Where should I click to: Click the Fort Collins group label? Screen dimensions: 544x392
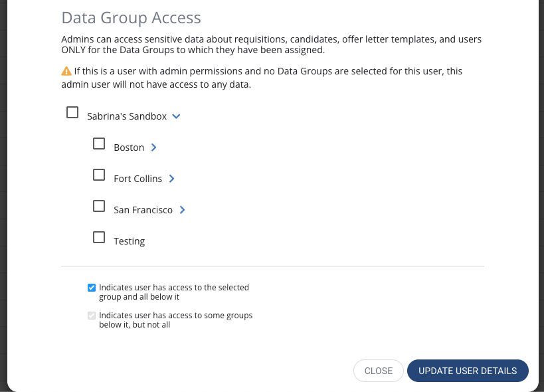(137, 179)
